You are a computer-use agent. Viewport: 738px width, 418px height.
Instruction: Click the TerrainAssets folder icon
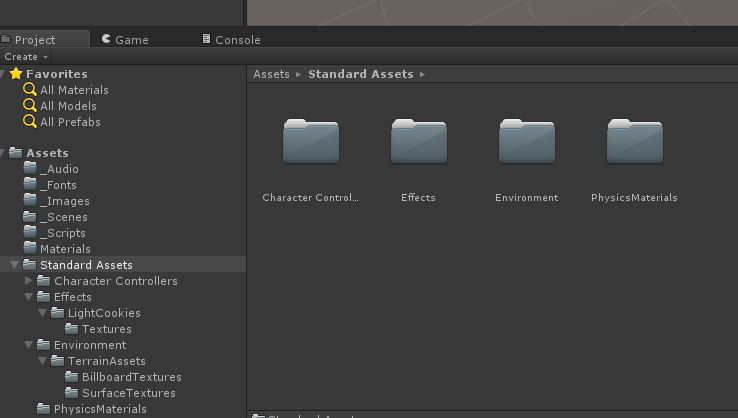click(x=57, y=361)
